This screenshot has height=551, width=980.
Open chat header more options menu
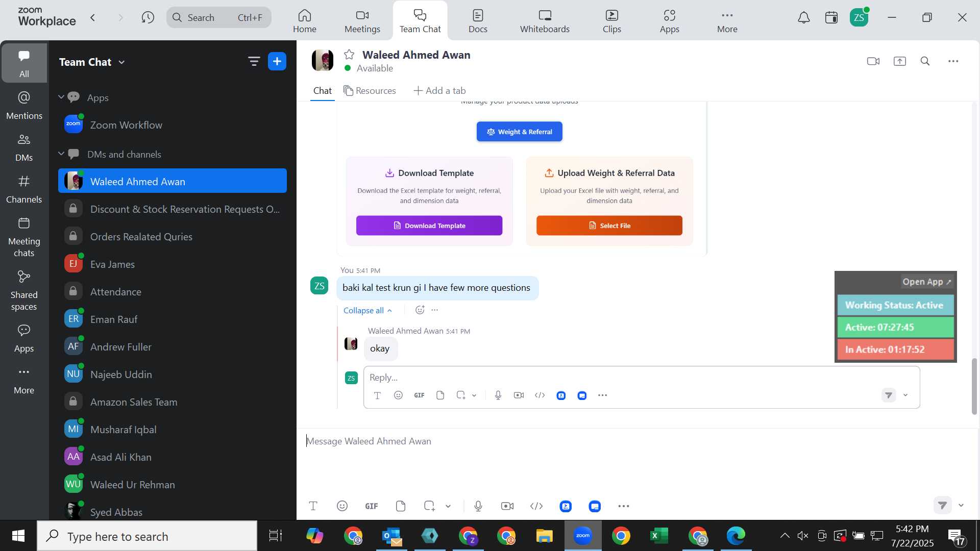953,61
